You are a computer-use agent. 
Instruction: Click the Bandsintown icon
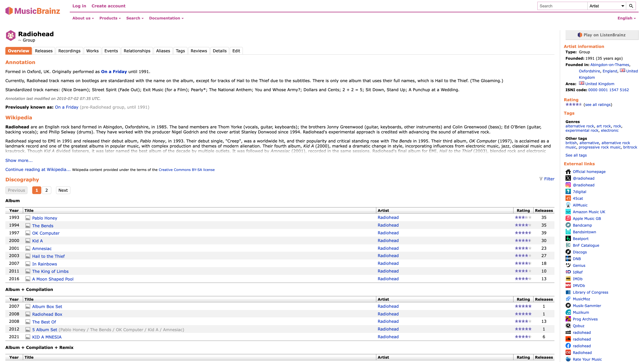[x=568, y=232]
